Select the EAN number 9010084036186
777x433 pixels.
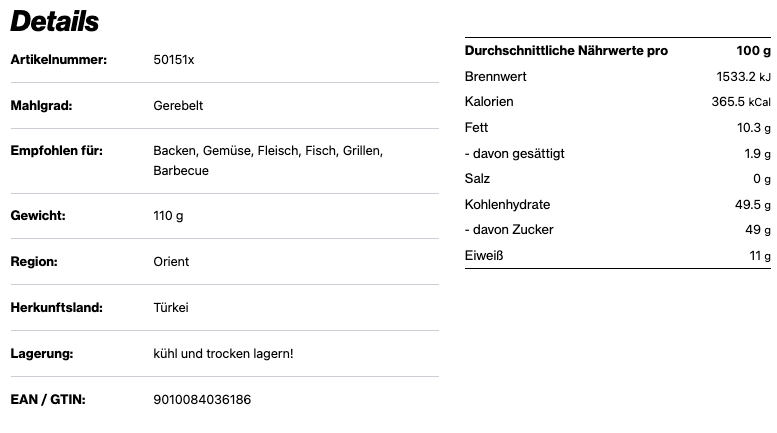(x=202, y=400)
